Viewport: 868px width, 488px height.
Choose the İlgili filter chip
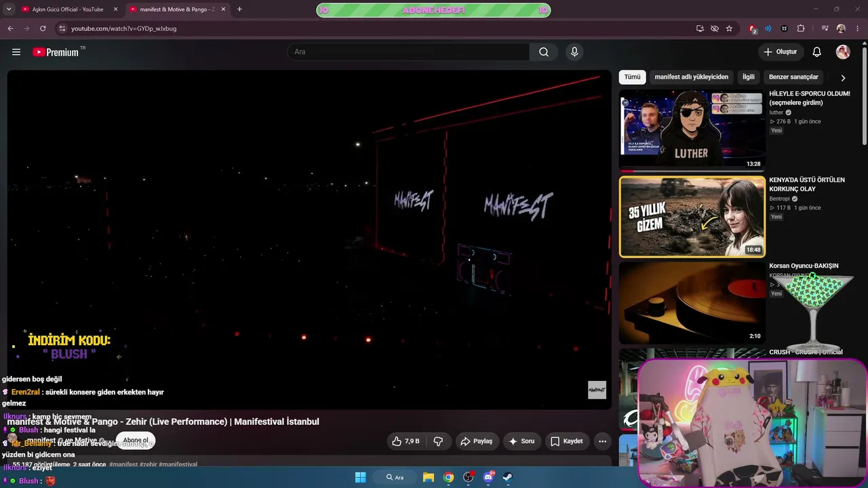point(749,77)
